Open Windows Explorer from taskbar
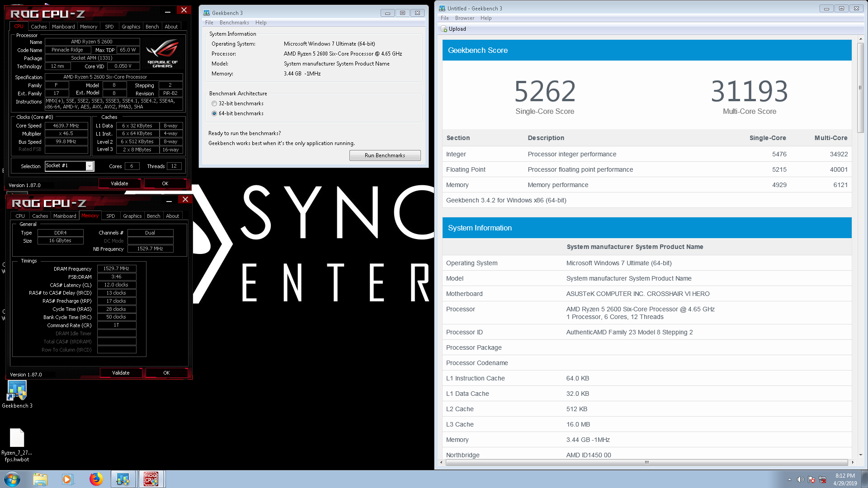Viewport: 868px width, 488px height. coord(40,479)
